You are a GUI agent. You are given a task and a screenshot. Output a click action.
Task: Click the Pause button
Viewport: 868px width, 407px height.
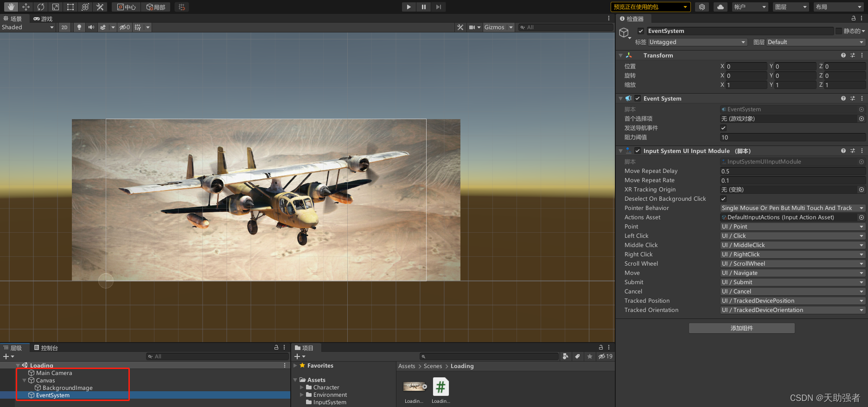[423, 7]
